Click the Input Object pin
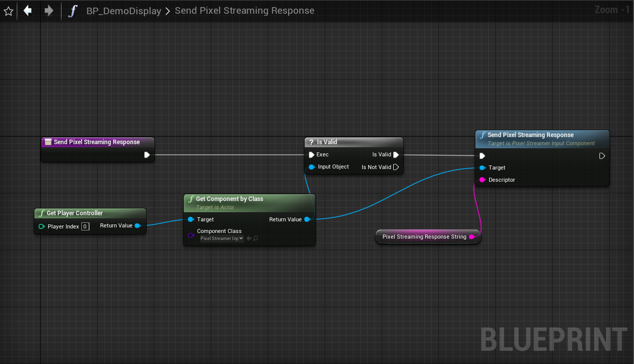The width and height of the screenshot is (634, 364). tap(312, 167)
